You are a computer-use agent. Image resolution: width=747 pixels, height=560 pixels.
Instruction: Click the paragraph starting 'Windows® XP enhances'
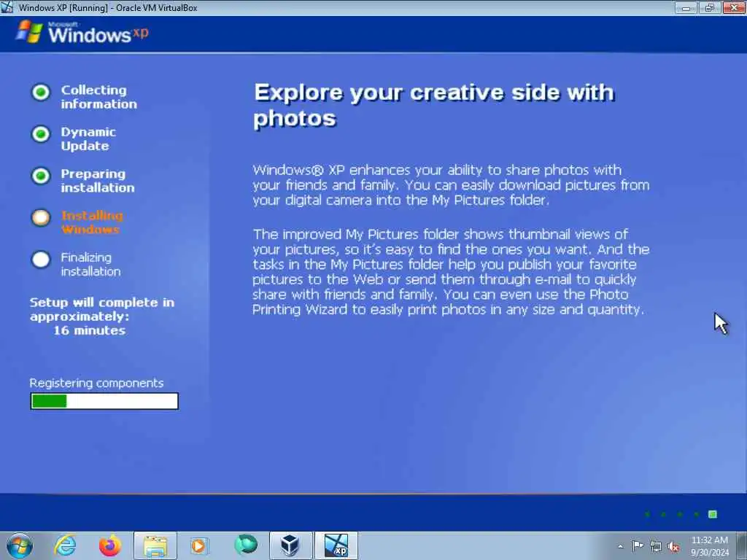coord(451,184)
